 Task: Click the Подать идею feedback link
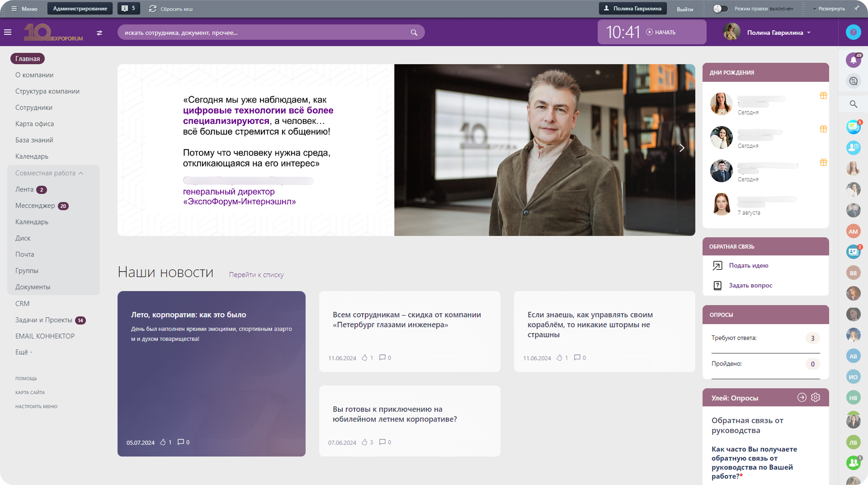pyautogui.click(x=748, y=266)
